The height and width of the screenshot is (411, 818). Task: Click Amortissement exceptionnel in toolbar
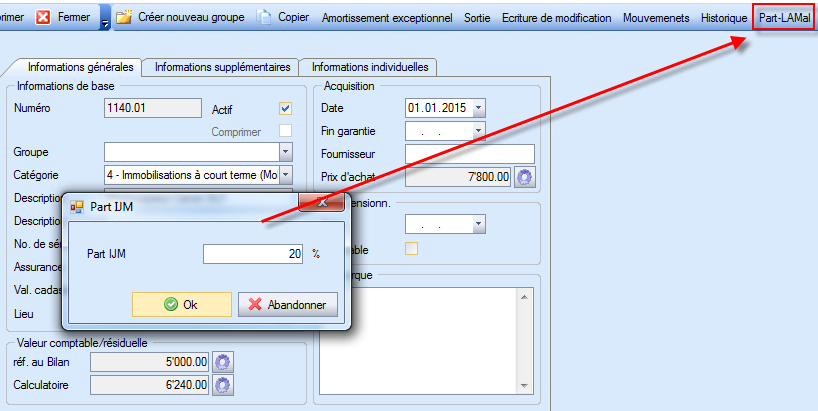tap(387, 18)
